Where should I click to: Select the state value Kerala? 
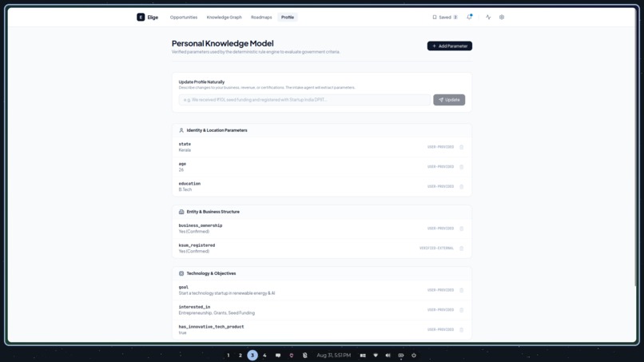coord(185,150)
